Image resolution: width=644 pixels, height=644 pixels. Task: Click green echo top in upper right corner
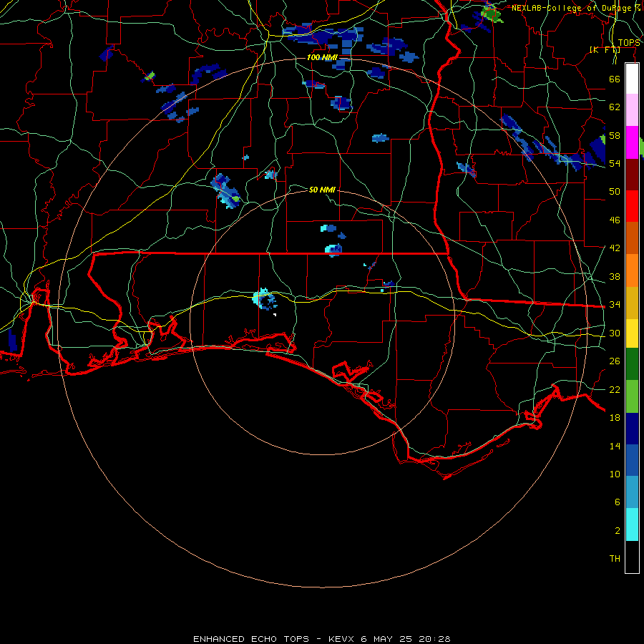click(x=492, y=15)
